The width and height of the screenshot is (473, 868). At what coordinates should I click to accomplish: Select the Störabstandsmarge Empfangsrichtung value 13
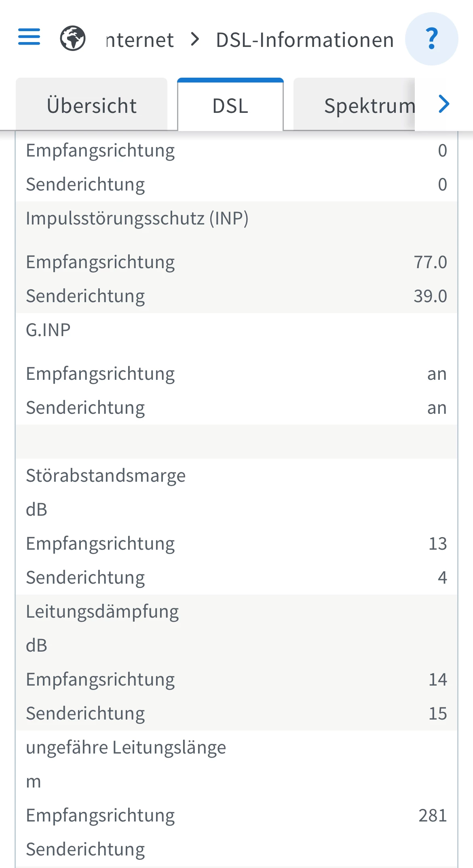coord(437,544)
